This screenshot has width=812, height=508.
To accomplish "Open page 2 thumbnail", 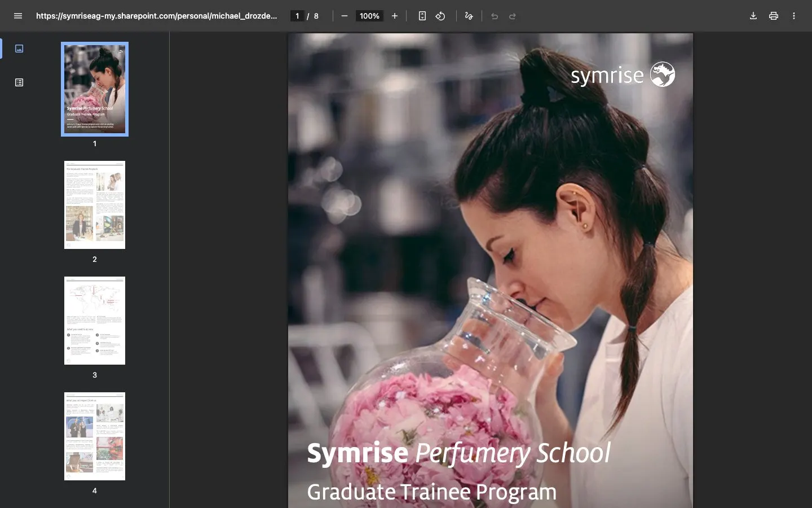I will click(x=95, y=205).
